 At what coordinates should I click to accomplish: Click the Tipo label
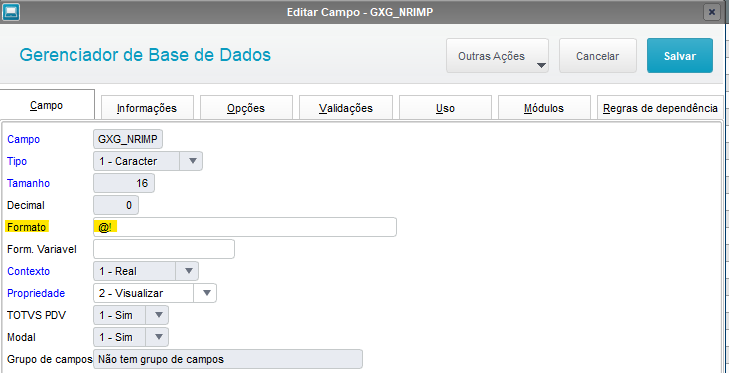(x=17, y=161)
